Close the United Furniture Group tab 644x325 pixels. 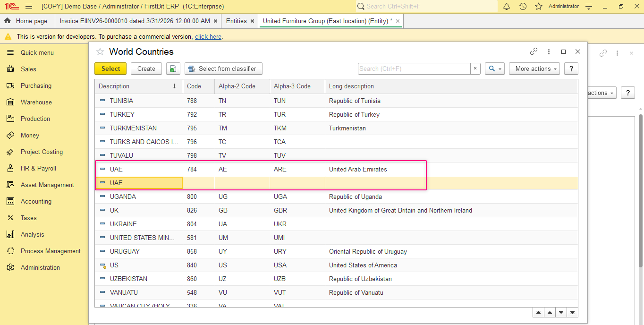coord(398,21)
